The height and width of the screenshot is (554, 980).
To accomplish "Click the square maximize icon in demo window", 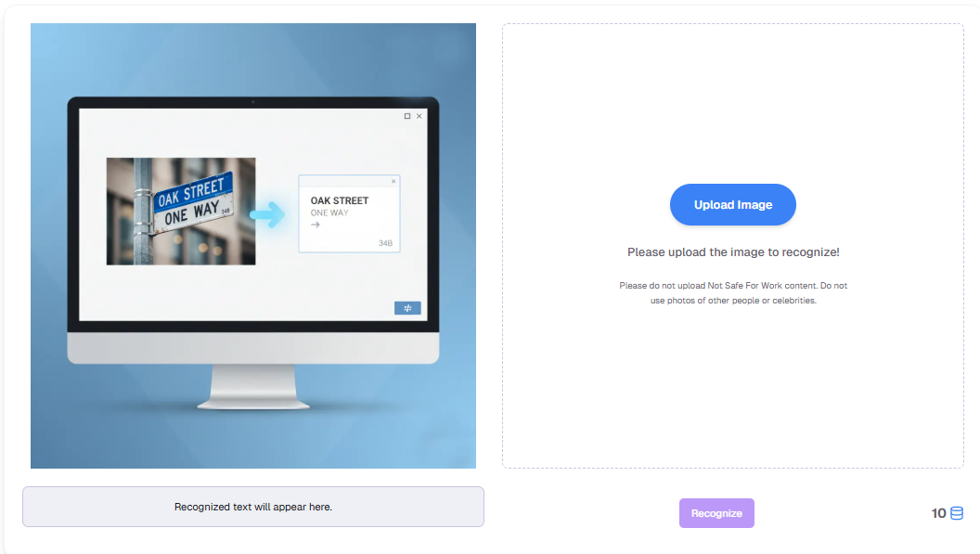I will coord(407,116).
